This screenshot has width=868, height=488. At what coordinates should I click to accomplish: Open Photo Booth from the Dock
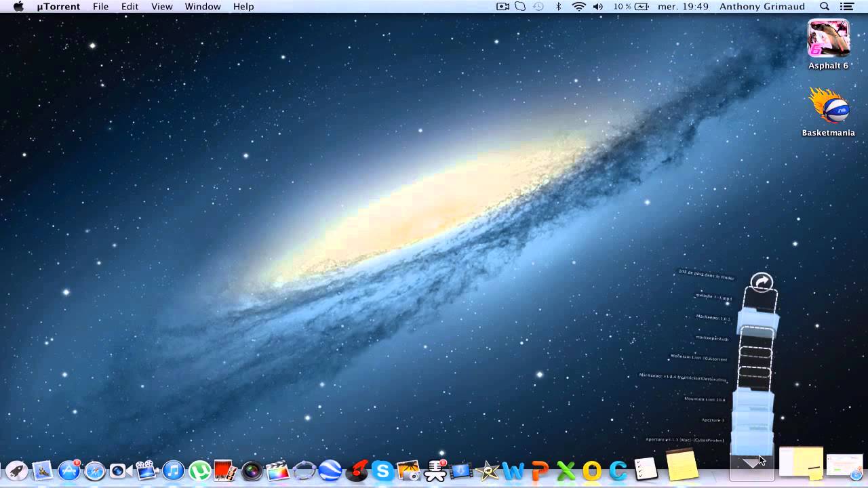pyautogui.click(x=225, y=470)
